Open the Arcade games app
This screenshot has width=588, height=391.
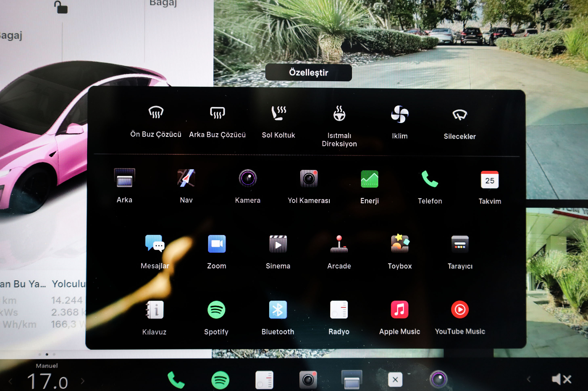coord(339,244)
